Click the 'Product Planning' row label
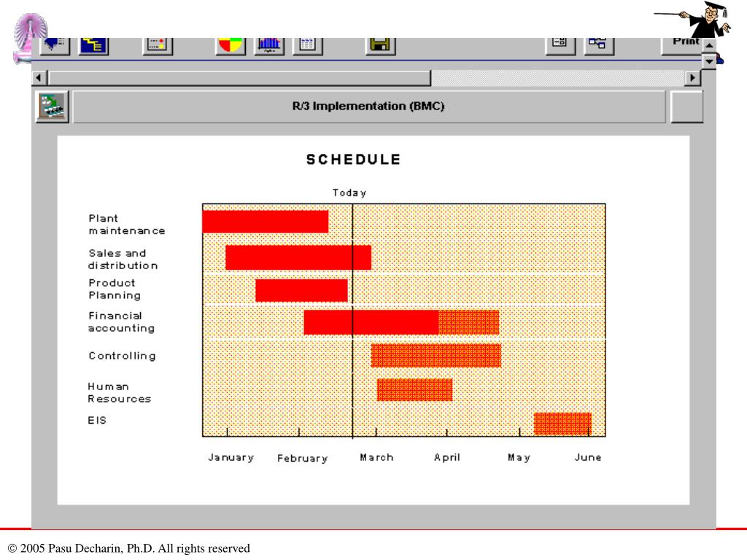The image size is (747, 560). tap(115, 289)
